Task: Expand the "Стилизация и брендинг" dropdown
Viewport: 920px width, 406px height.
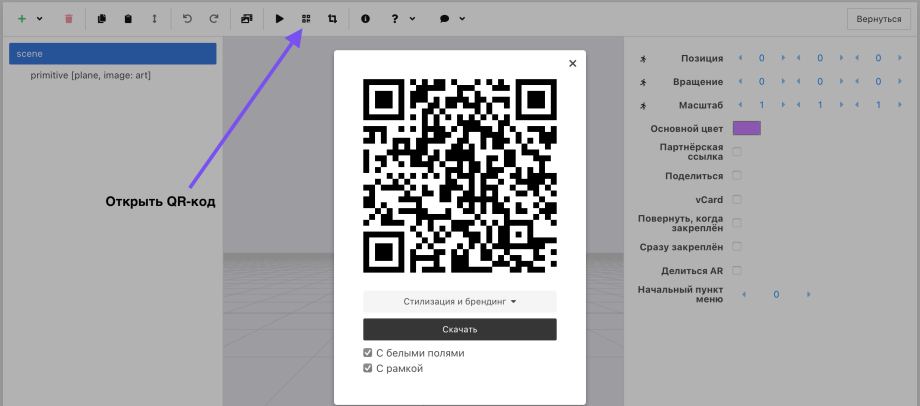Action: coord(459,301)
